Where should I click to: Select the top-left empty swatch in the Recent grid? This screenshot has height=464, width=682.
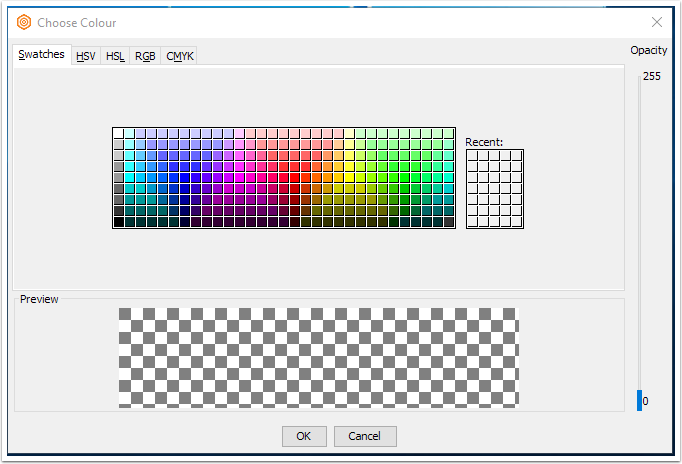click(x=472, y=156)
